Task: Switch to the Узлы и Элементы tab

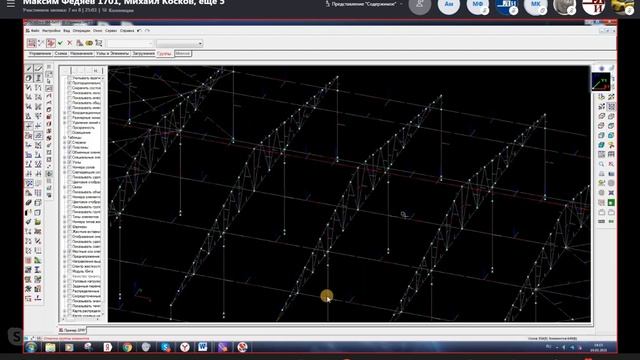Action: pos(113,53)
